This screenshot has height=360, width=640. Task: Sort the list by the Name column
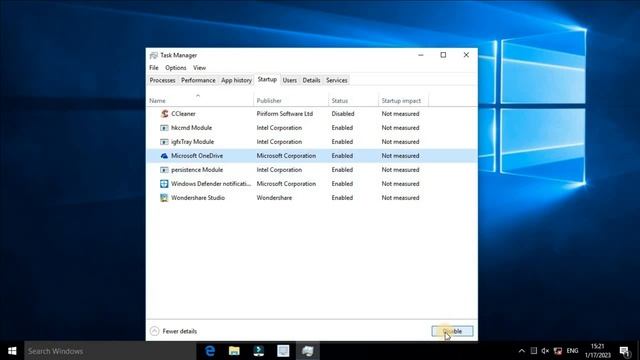[200, 100]
